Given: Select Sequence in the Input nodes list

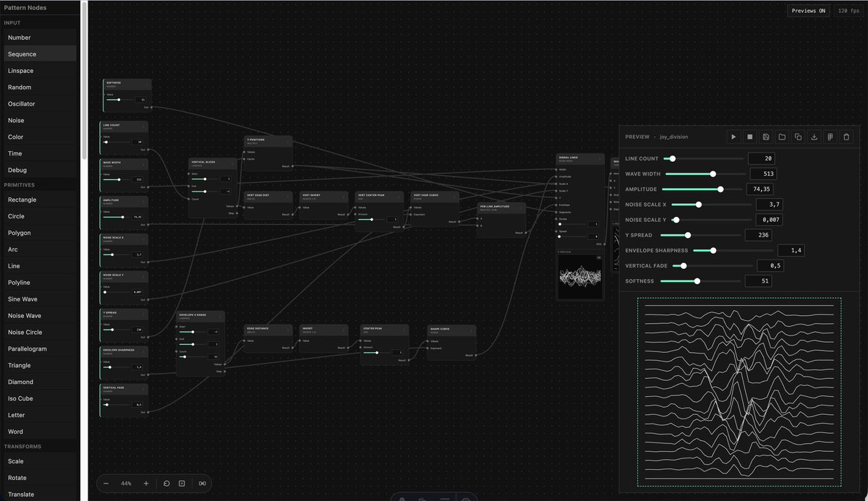Looking at the screenshot, I should [x=40, y=54].
